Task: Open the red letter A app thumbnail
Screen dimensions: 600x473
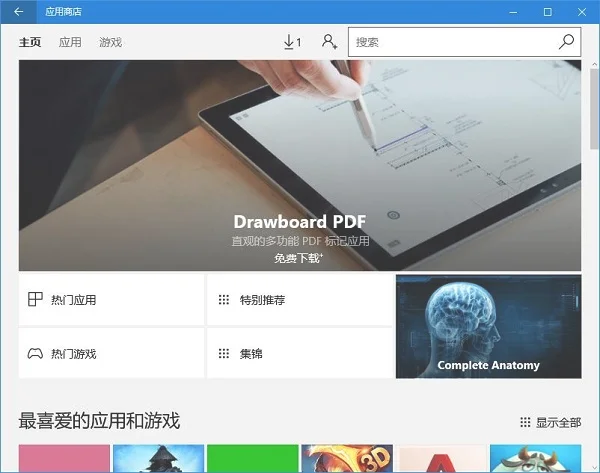Action: [x=441, y=458]
